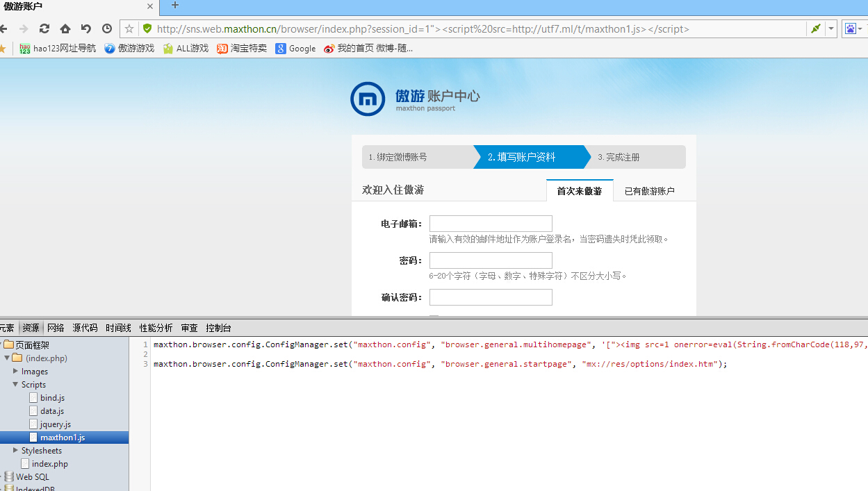Click the Baidu paw search engine icon
Screen dimensions: 868x491
point(850,28)
